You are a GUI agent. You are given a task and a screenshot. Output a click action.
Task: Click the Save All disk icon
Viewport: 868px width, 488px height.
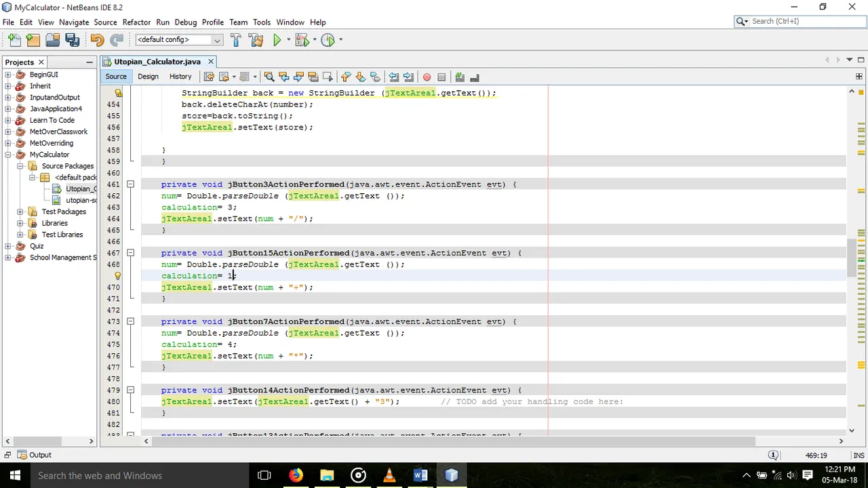click(x=72, y=40)
